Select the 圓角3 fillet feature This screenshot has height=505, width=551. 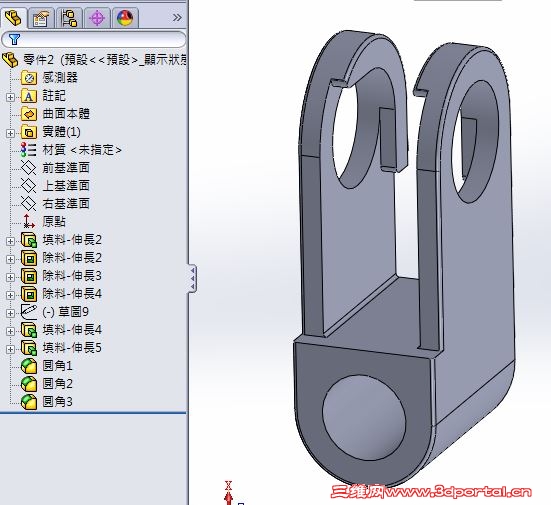(x=57, y=402)
